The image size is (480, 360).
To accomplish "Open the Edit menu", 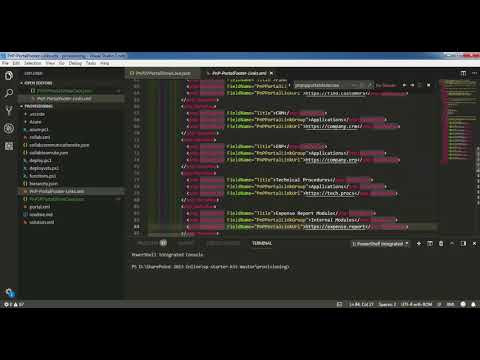I will pyautogui.click(x=16, y=63).
